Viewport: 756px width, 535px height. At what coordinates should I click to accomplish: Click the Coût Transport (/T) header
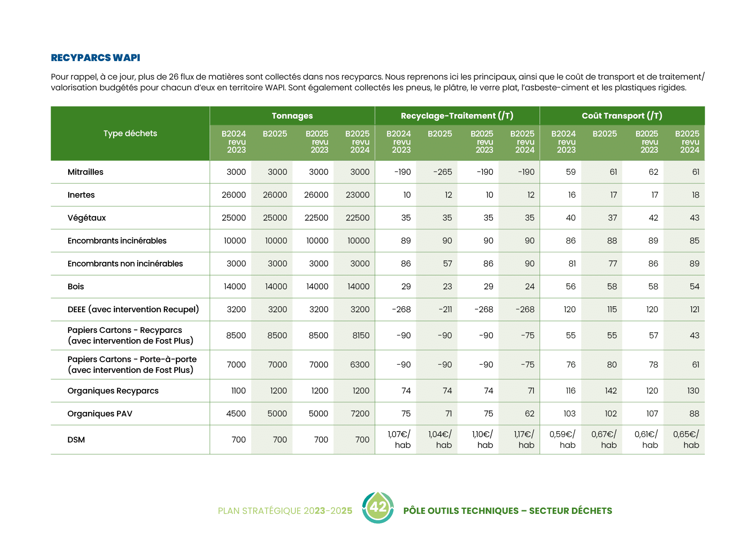[622, 116]
